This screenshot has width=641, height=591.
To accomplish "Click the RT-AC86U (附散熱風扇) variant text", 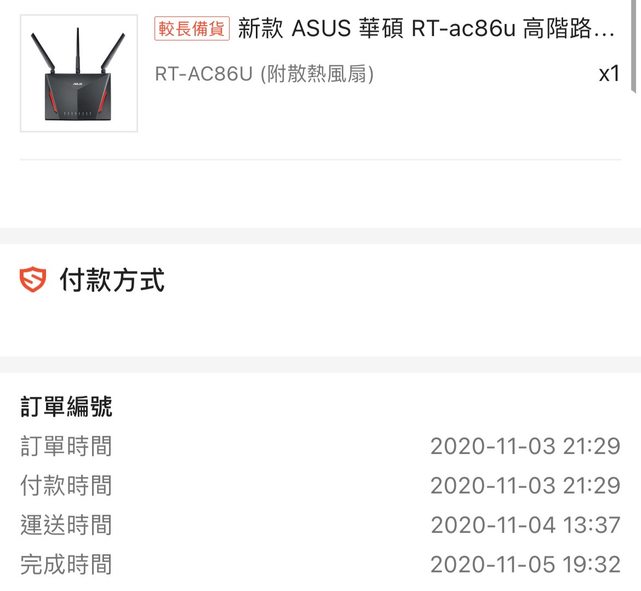I will pyautogui.click(x=264, y=75).
